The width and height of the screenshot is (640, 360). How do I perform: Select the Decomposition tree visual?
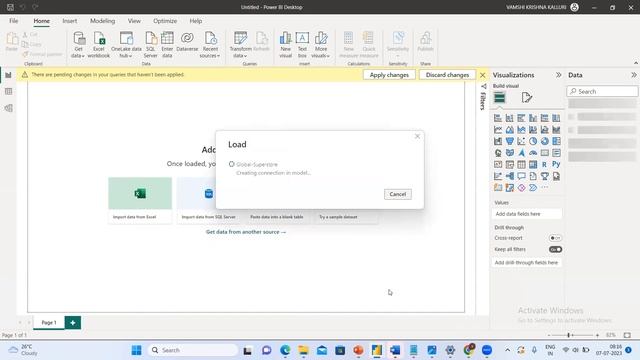510,176
